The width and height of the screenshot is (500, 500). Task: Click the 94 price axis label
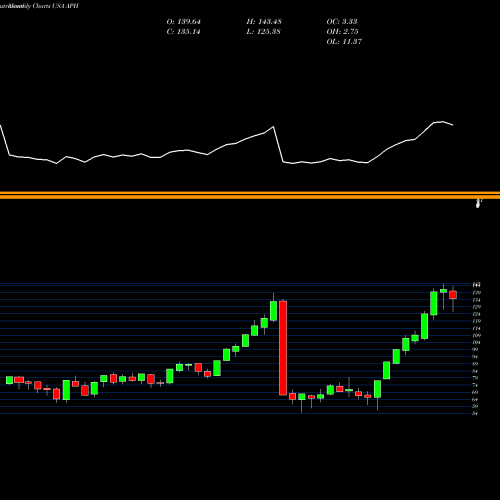pyautogui.click(x=475, y=357)
